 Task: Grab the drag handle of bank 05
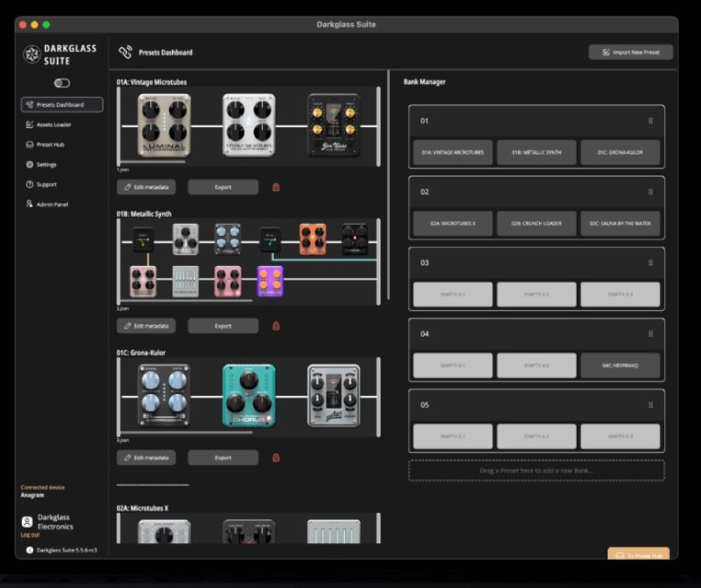point(650,405)
